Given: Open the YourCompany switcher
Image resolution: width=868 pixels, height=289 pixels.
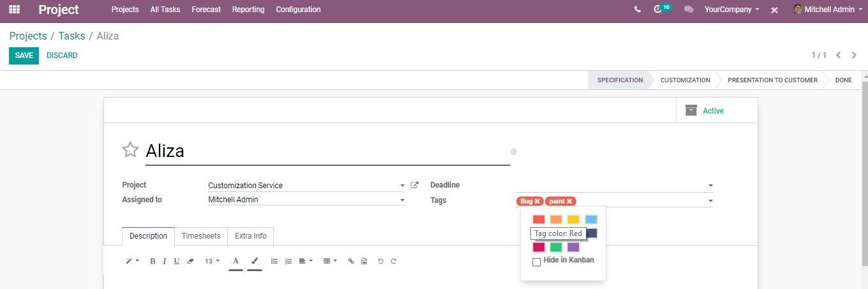Looking at the screenshot, I should pos(732,10).
